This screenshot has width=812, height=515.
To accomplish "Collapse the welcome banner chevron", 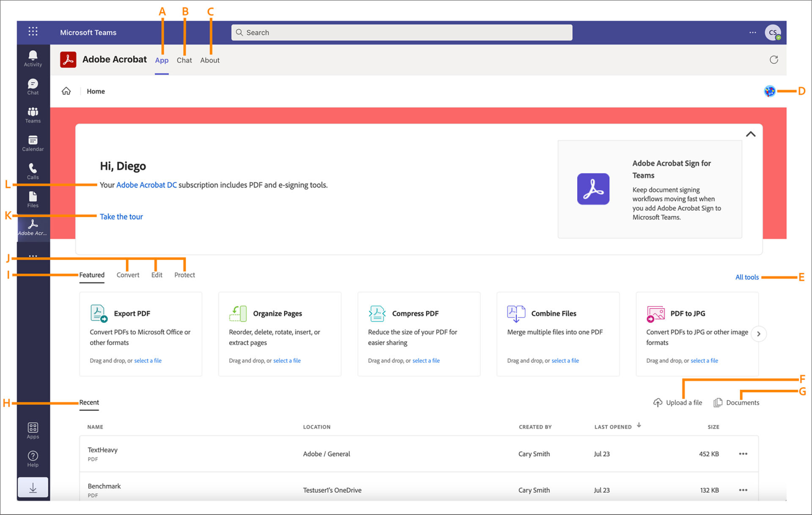I will tap(750, 134).
